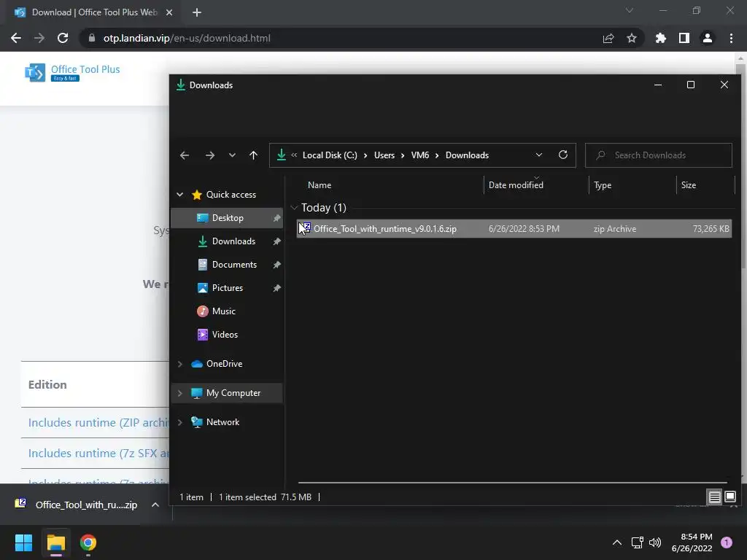Click the Forward arrow in File Explorer
747x560 pixels.
[x=209, y=155]
